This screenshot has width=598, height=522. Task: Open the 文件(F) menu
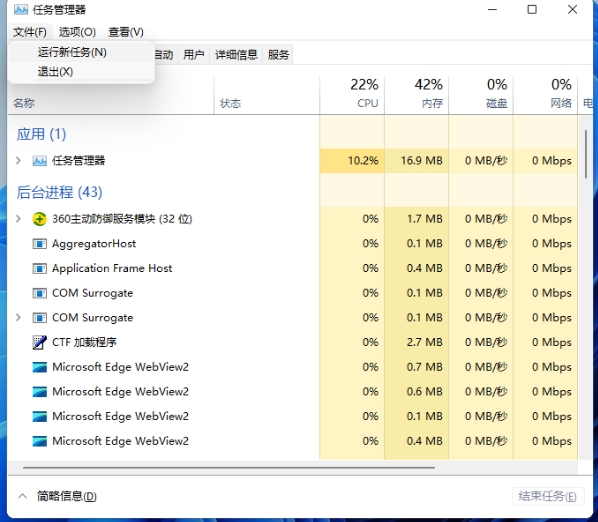tap(30, 32)
